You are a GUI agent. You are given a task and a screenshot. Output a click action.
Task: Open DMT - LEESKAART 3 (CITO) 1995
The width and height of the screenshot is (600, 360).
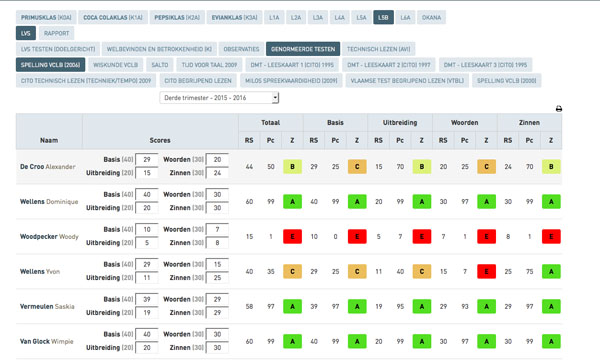click(x=486, y=65)
